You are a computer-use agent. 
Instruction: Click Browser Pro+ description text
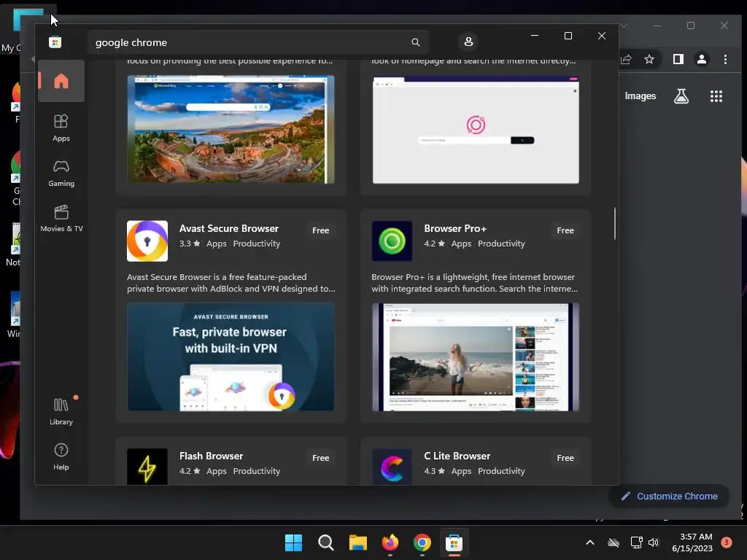click(474, 283)
